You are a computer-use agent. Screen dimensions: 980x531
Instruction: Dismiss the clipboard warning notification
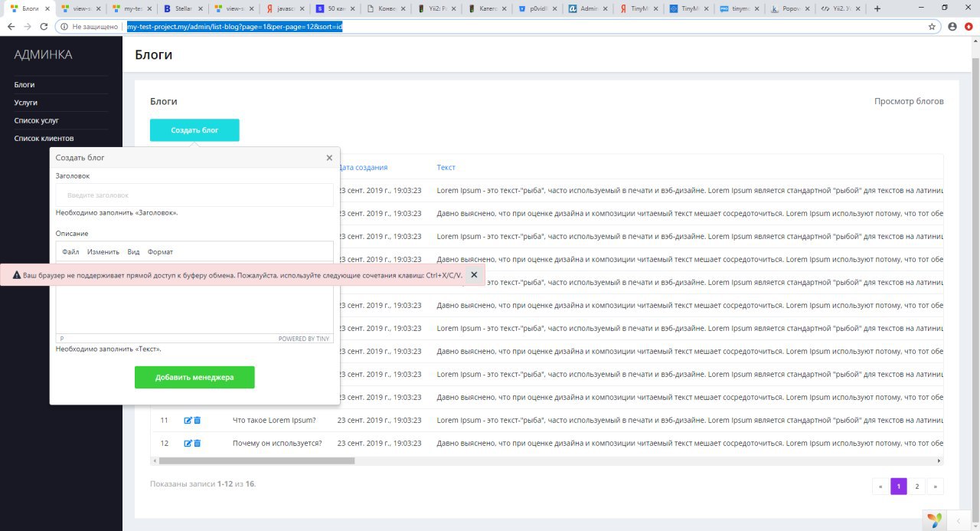(x=474, y=274)
